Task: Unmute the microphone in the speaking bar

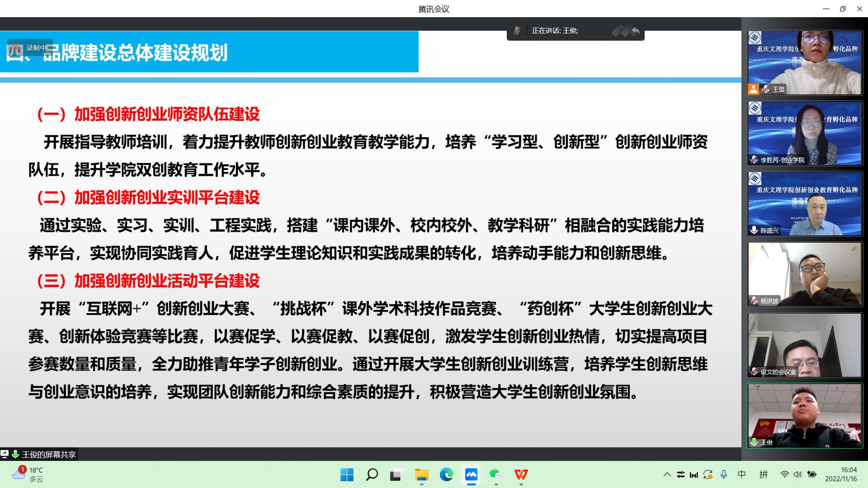Action: click(x=517, y=31)
